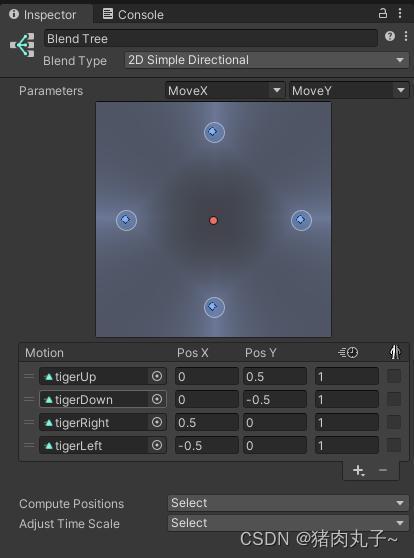The image size is (414, 558).
Task: Open the MoveX parameter dropdown
Action: click(225, 90)
